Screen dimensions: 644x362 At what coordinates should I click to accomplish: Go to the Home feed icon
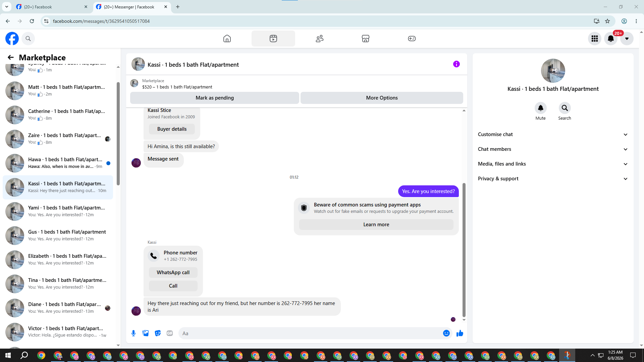[x=227, y=39]
